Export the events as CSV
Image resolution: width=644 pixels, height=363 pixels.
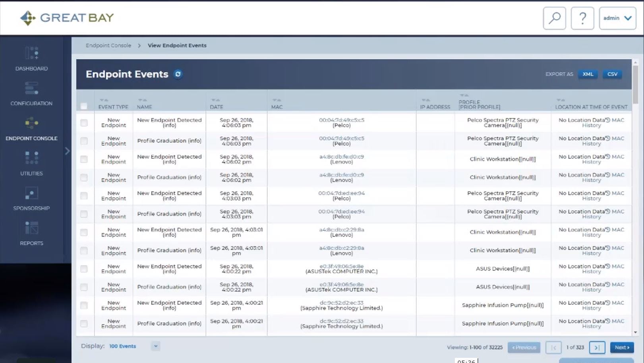(x=612, y=74)
